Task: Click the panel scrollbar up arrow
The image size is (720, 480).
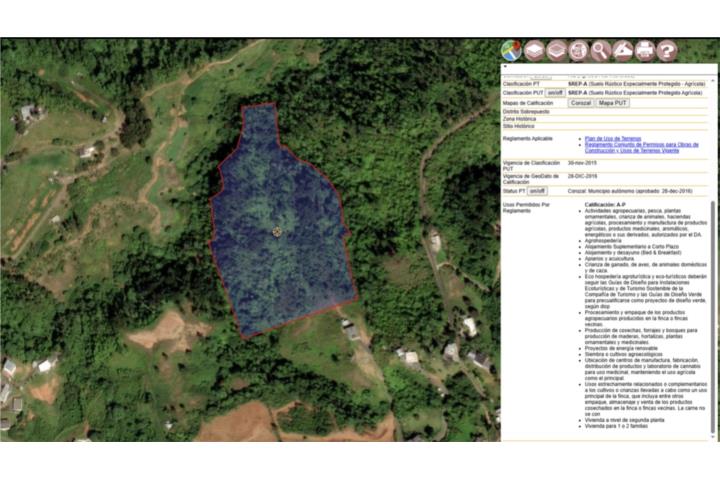Action: [x=713, y=81]
